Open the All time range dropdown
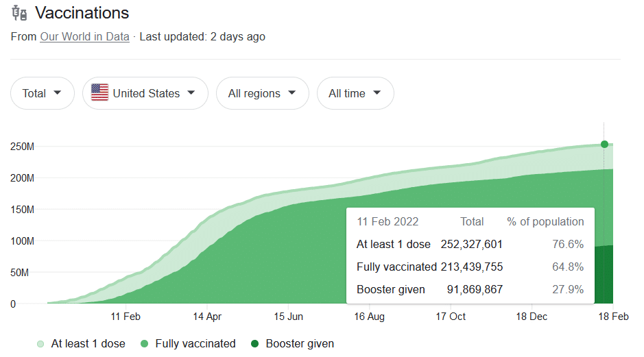 click(x=355, y=93)
